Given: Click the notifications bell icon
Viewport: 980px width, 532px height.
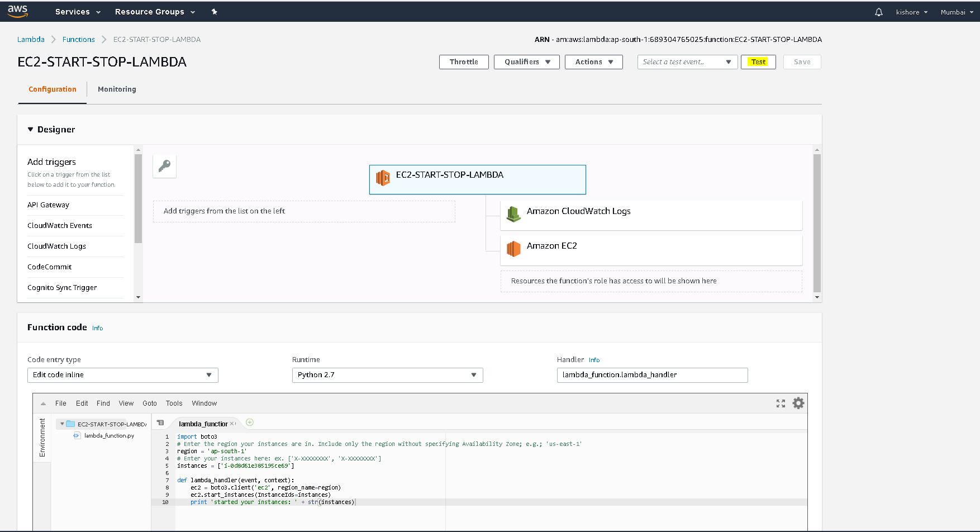Looking at the screenshot, I should (878, 12).
